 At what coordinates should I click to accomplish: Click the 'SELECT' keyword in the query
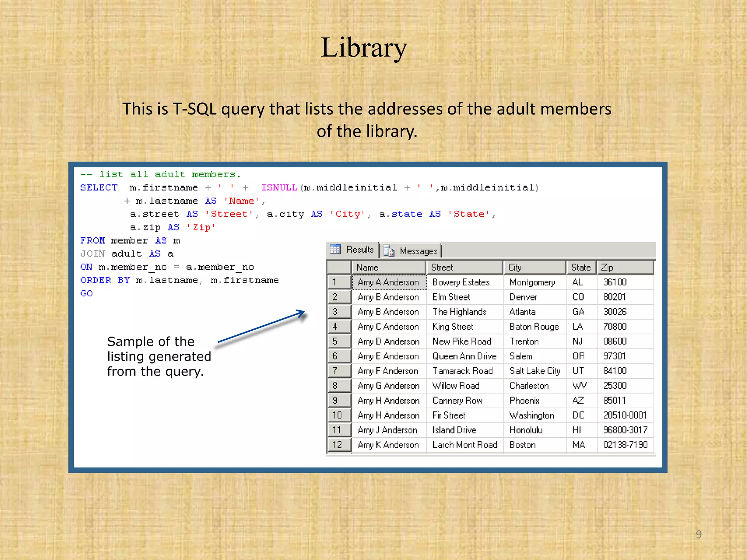[x=99, y=187]
